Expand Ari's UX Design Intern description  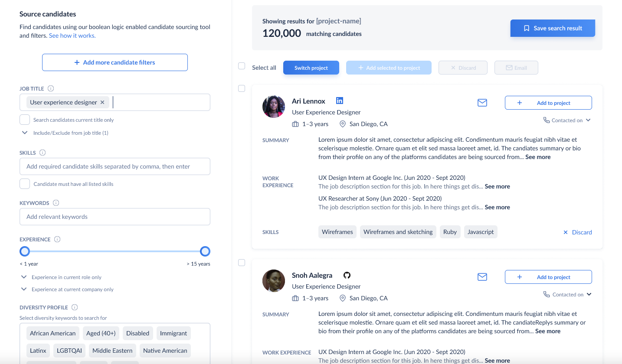498,186
